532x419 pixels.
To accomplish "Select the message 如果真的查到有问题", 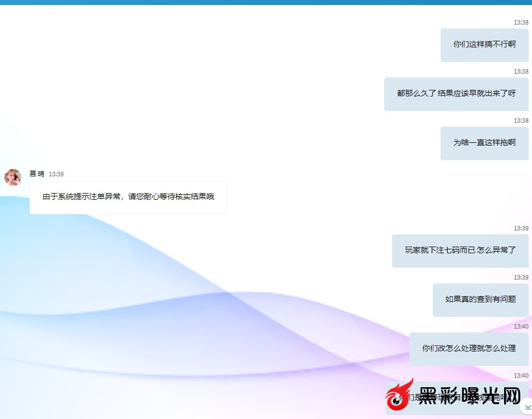I will 480,300.
